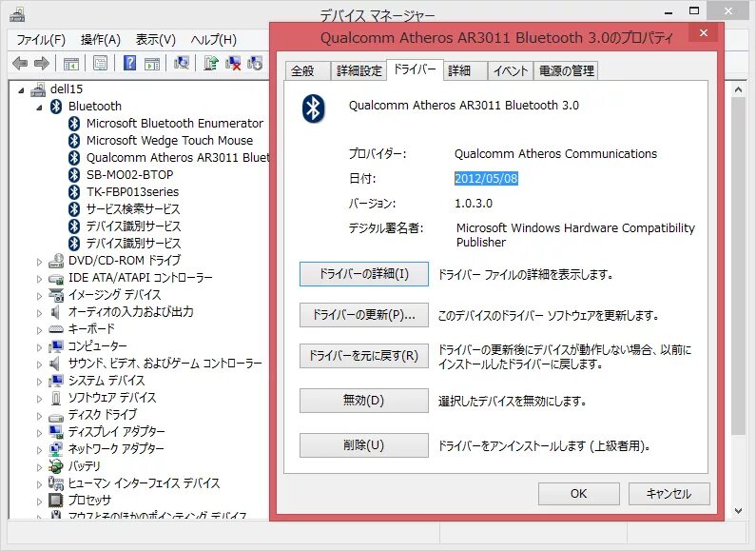Click ドライバーを元に戻す(R) button
This screenshot has height=551, width=756.
364,356
